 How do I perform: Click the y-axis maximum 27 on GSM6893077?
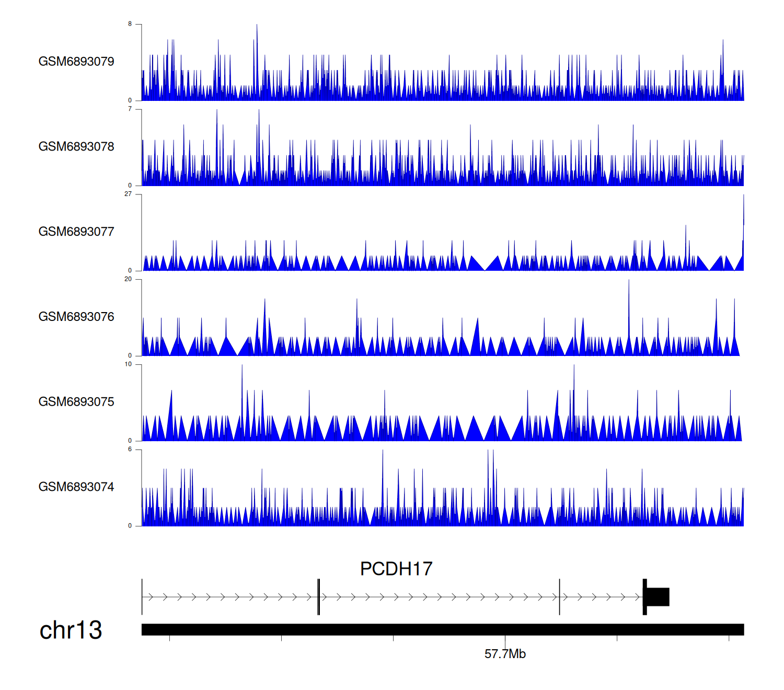128,194
